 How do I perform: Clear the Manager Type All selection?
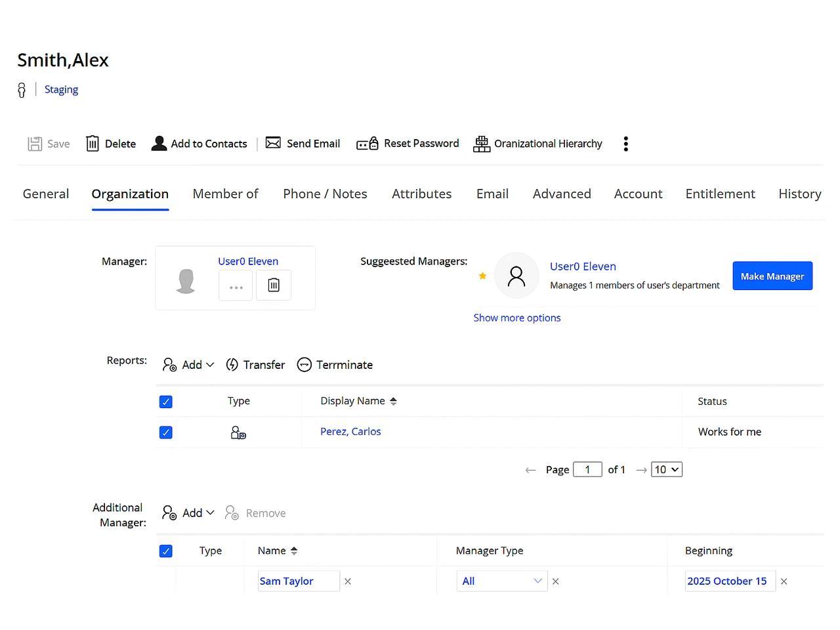[555, 581]
